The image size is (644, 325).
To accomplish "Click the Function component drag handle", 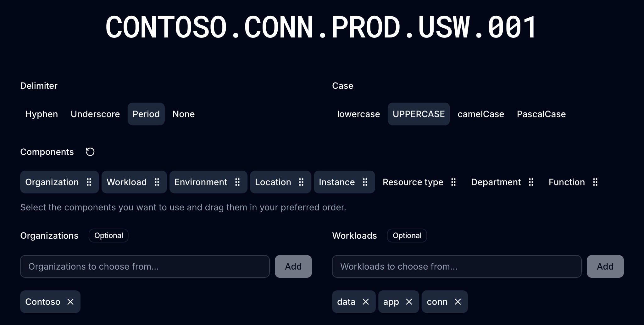I will click(595, 182).
